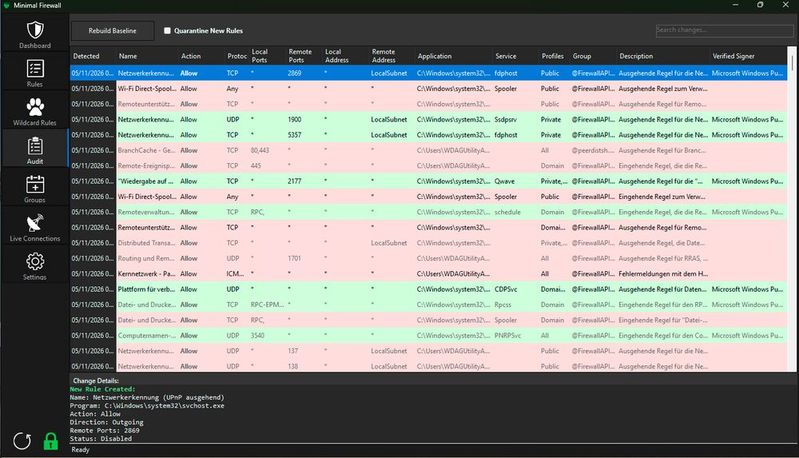This screenshot has width=799, height=458.
Task: Sort by the Application column header
Action: (x=435, y=56)
